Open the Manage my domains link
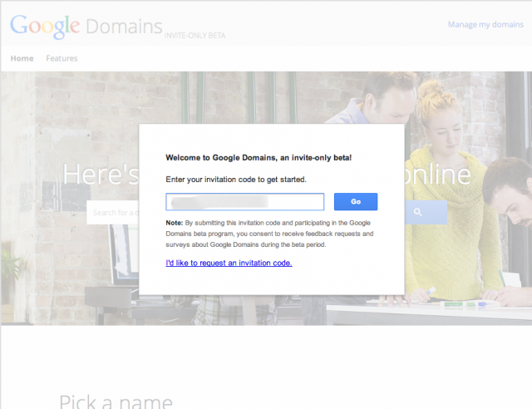Viewport: 532px width, 409px height. click(x=485, y=24)
